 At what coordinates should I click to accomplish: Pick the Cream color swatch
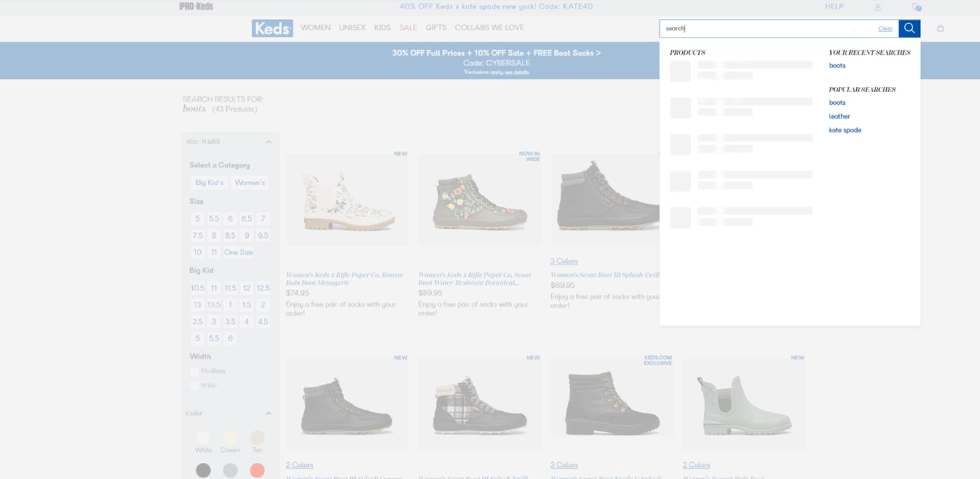tap(230, 438)
